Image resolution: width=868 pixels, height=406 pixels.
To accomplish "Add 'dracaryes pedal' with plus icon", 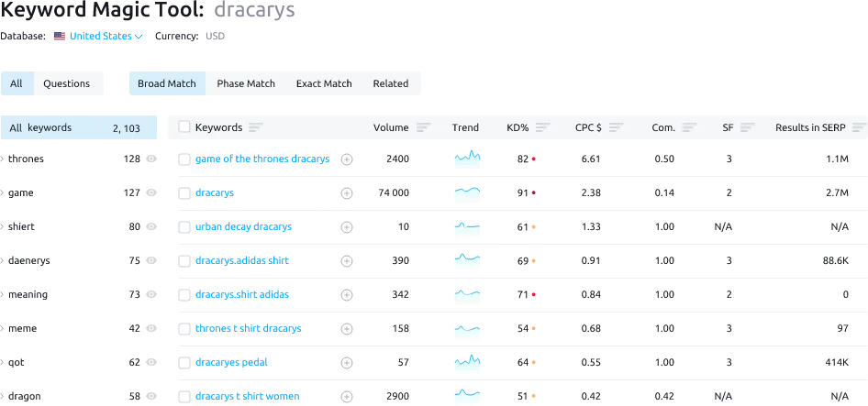I will (x=347, y=363).
